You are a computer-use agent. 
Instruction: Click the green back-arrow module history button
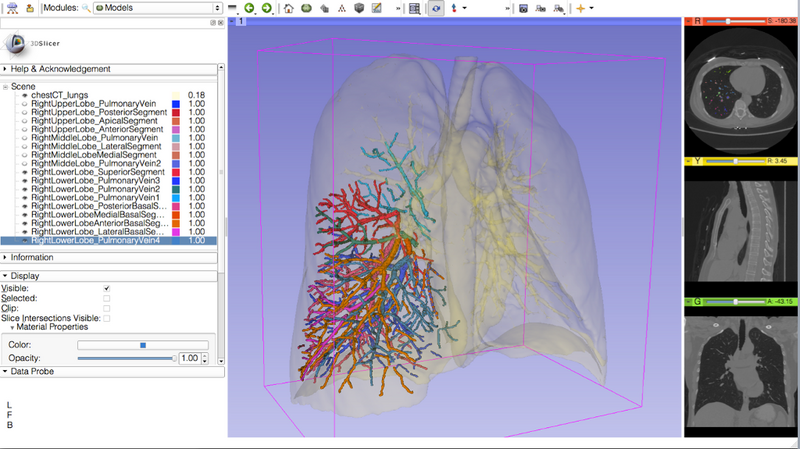[x=250, y=8]
